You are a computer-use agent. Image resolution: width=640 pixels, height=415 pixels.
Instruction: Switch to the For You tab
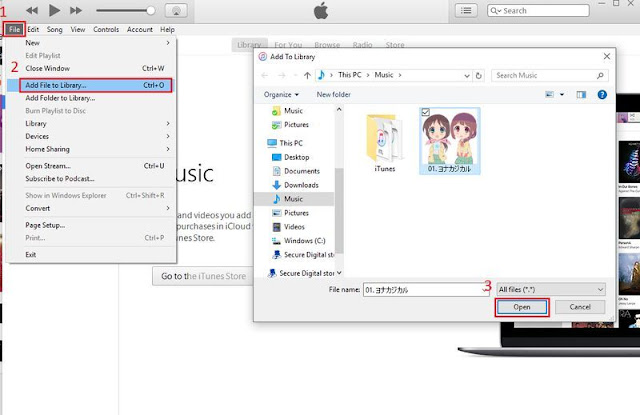(288, 44)
